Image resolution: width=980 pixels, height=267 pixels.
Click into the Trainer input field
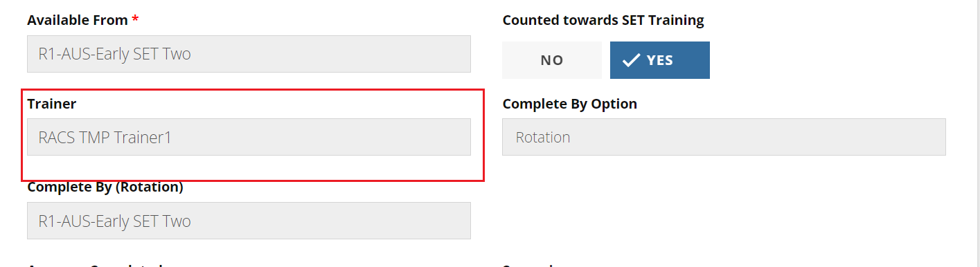pos(249,137)
